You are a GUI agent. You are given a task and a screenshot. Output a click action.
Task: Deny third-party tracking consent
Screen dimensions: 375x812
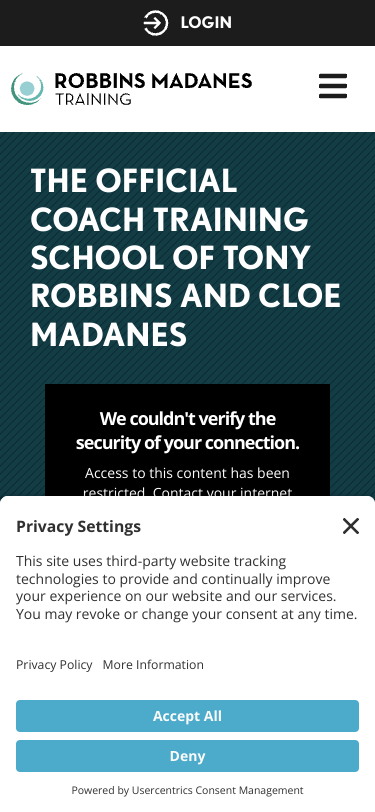tap(188, 756)
